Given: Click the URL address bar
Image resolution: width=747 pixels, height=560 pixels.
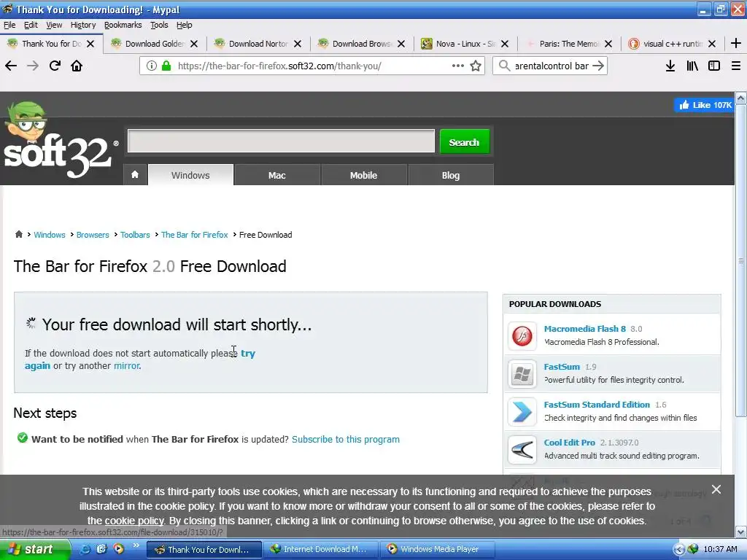Looking at the screenshot, I should [x=312, y=66].
